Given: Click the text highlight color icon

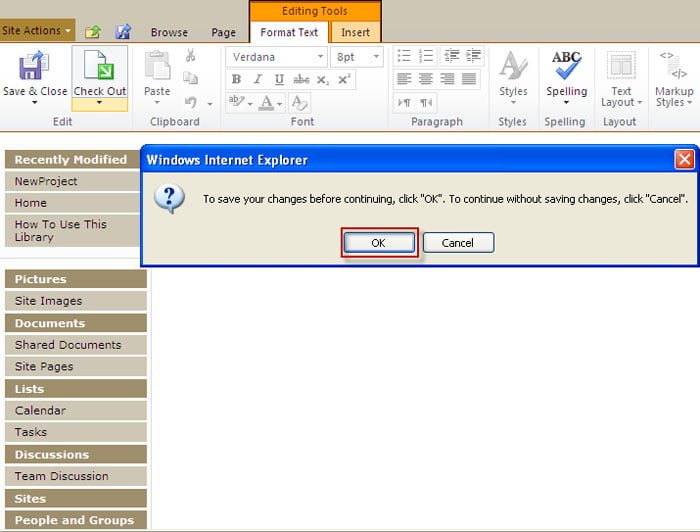Looking at the screenshot, I should (x=237, y=102).
